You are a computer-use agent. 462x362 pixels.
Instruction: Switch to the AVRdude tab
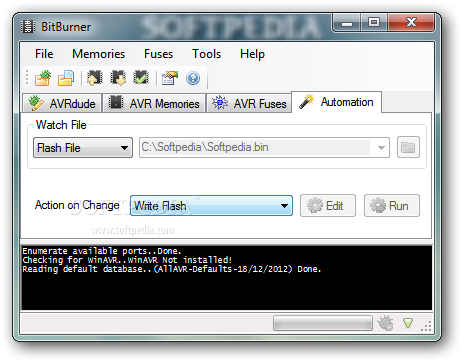62,103
